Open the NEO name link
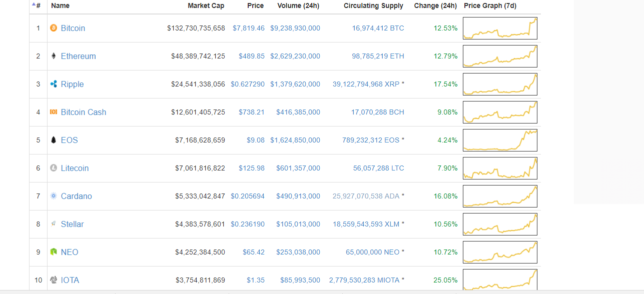 [70, 252]
